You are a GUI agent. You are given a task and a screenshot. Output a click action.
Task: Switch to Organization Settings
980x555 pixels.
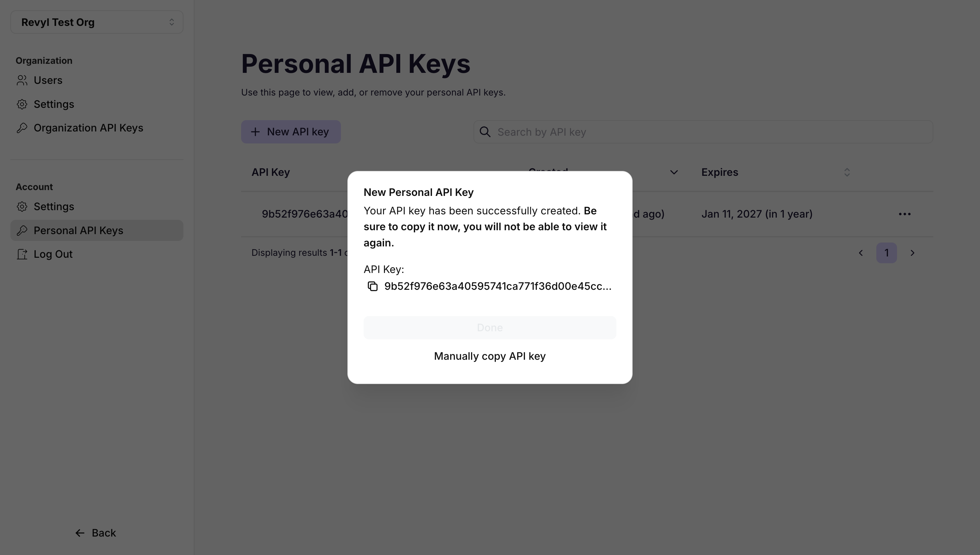tap(53, 104)
